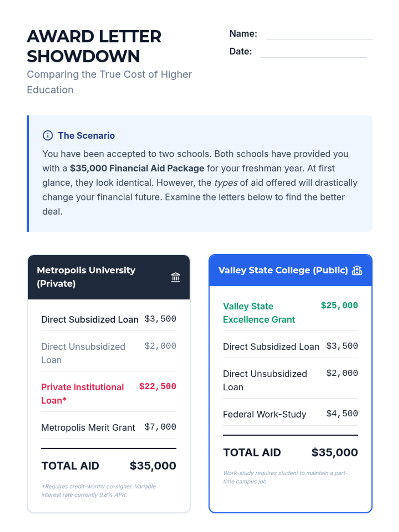Select the Award Letter Showdown title
399x532 pixels.
[x=94, y=46]
